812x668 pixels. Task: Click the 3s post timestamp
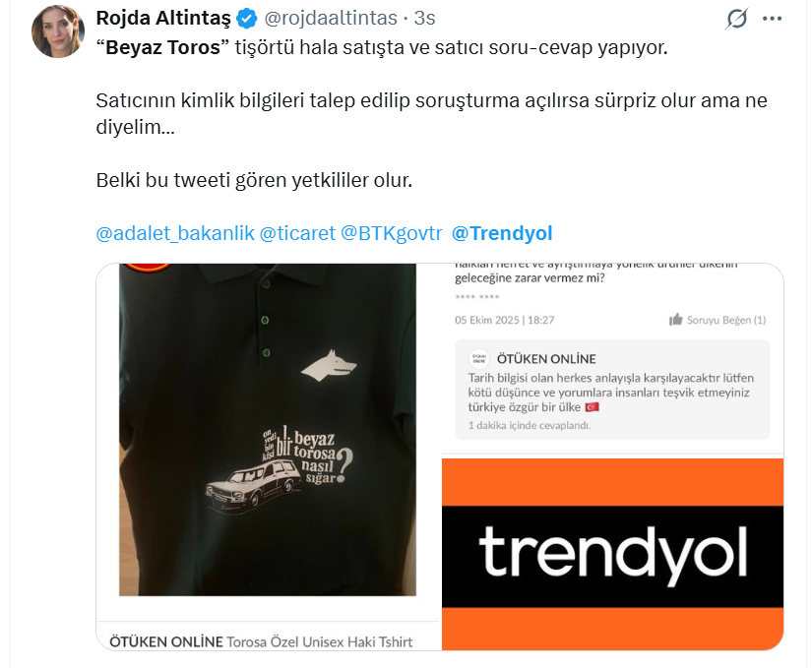(424, 18)
